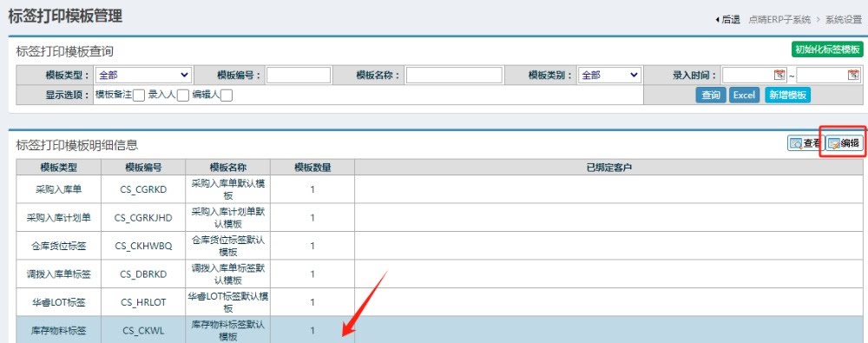This screenshot has height=343, width=868.
Task: Sort by the 模板数量 column header
Action: [312, 168]
